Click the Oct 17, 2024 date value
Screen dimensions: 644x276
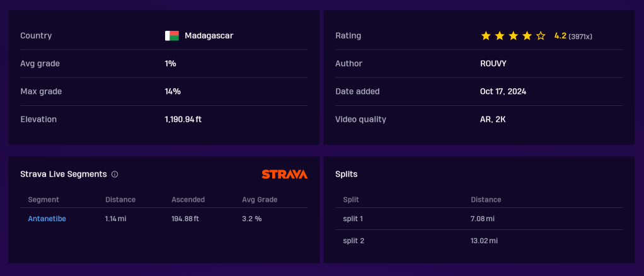(503, 91)
